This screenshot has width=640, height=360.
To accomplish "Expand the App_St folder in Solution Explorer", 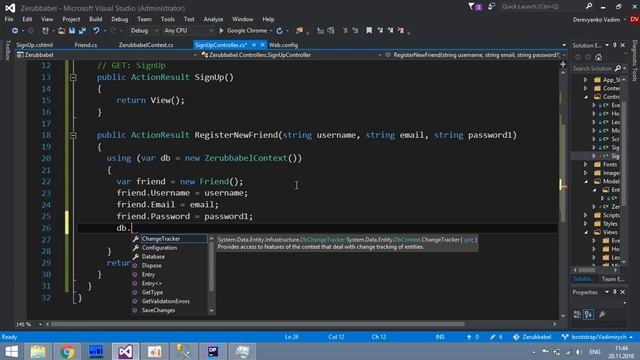I will (586, 80).
